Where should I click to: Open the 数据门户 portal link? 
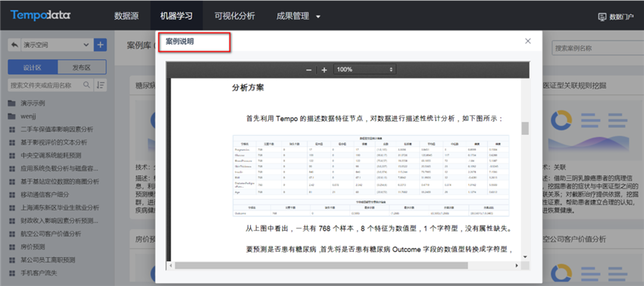tap(615, 17)
